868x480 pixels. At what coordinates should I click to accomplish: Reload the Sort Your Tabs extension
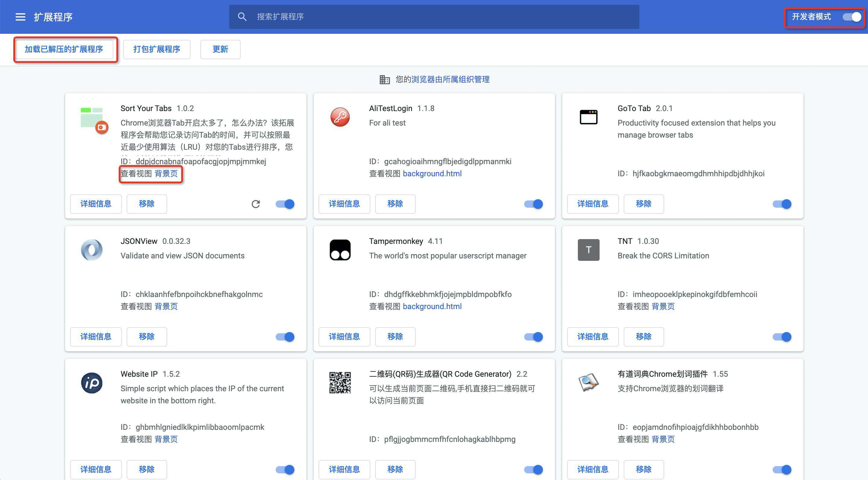tap(256, 204)
